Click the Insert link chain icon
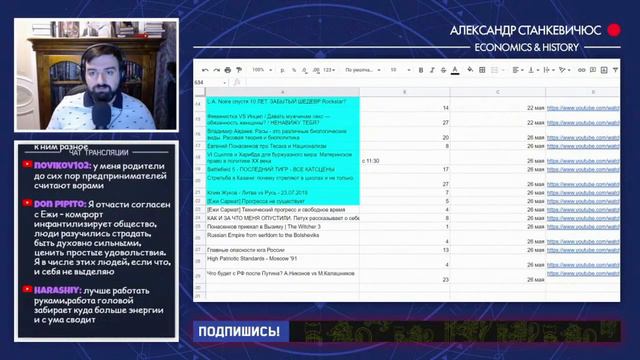640x360 pixels. click(x=582, y=70)
